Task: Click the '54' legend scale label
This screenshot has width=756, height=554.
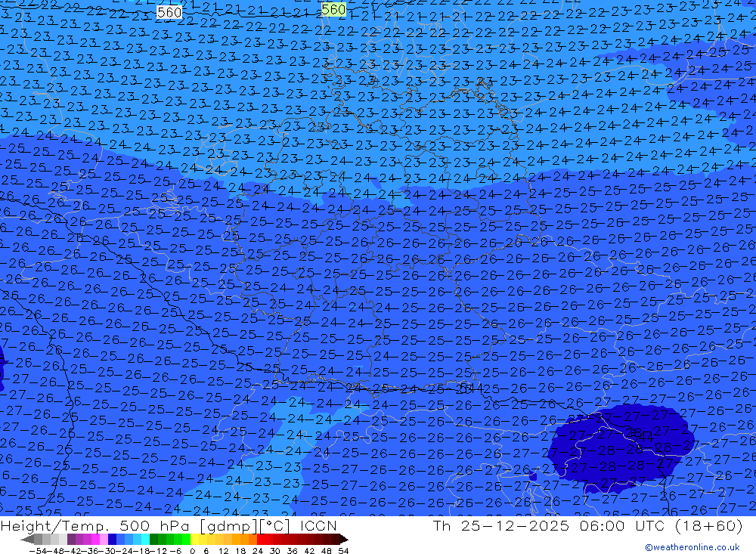Action: (x=343, y=551)
